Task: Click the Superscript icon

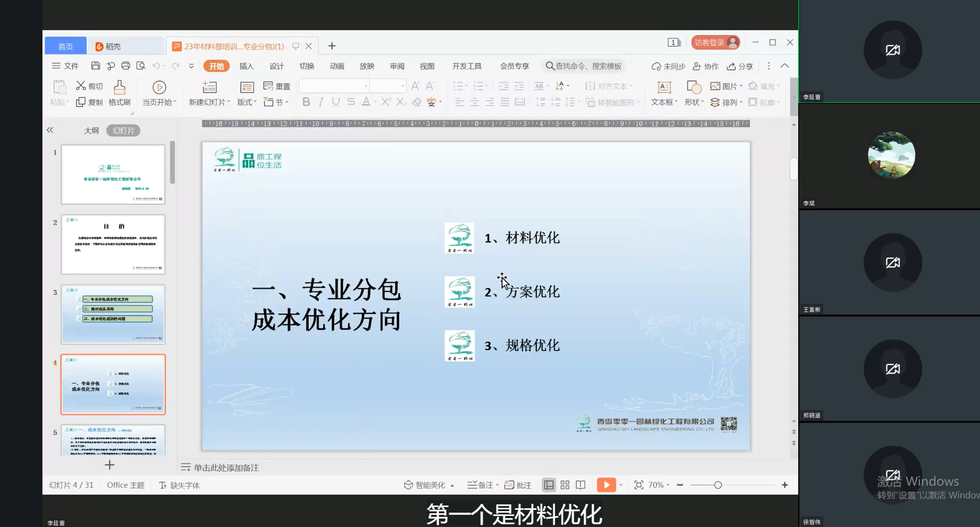Action: coord(386,101)
